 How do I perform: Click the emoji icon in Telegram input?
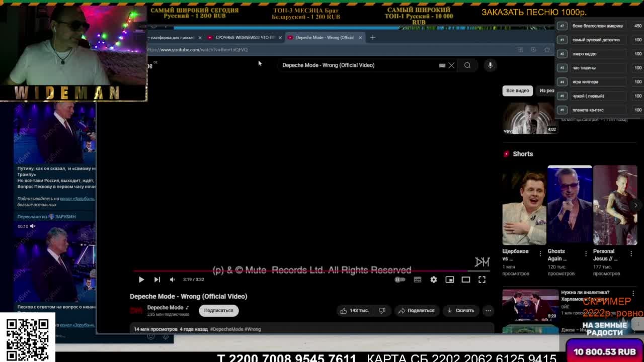(151, 336)
